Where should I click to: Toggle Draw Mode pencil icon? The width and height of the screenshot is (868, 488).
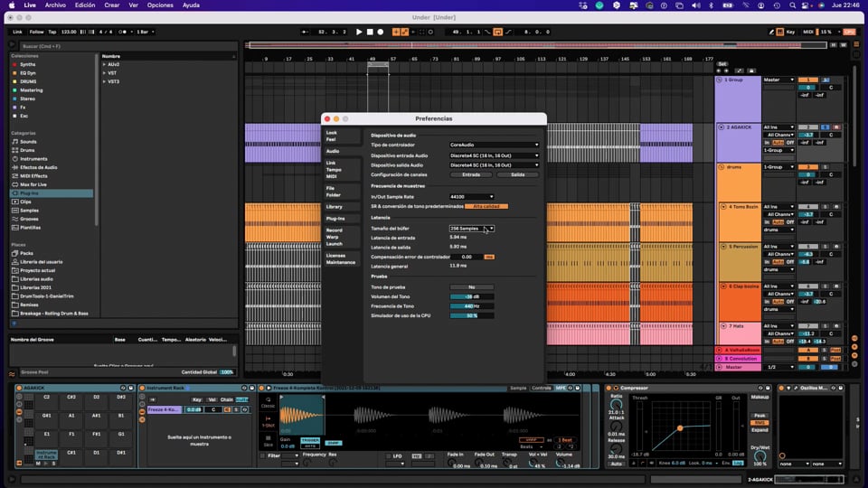771,33
